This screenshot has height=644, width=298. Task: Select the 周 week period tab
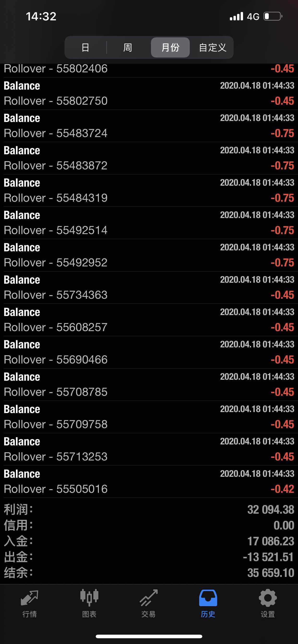coord(128,47)
